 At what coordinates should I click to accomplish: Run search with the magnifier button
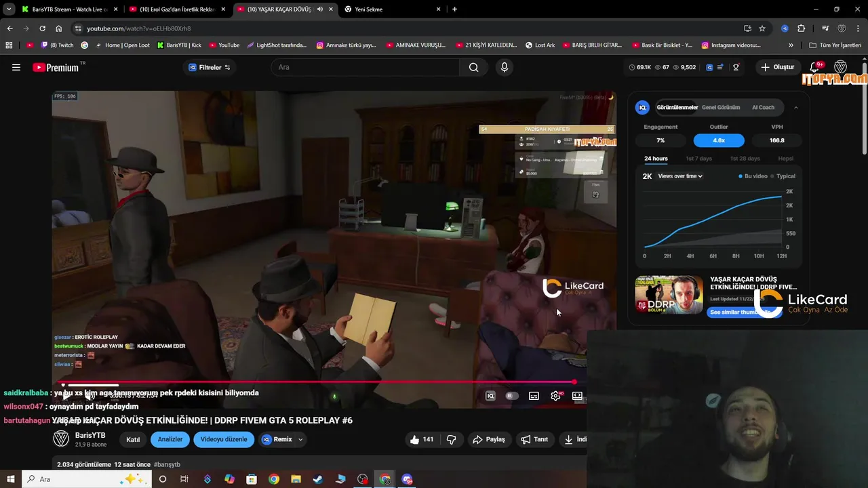coord(474,67)
